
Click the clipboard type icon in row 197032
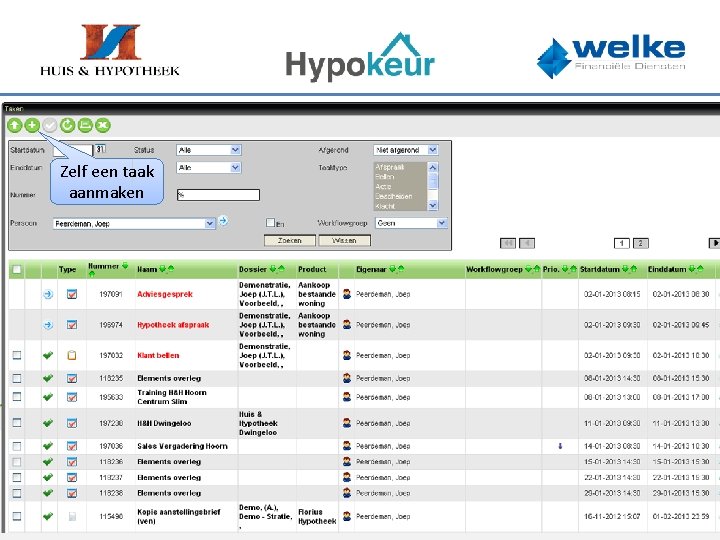[x=72, y=355]
